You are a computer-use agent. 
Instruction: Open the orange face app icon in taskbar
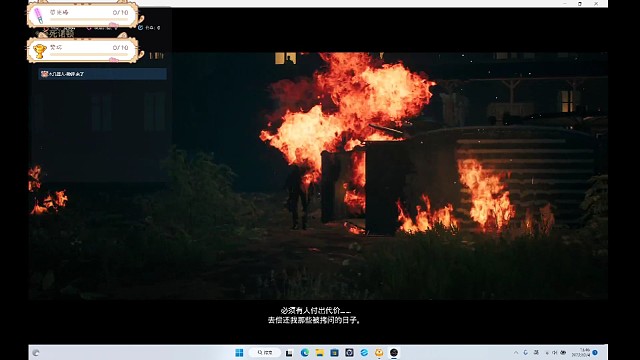point(379,353)
